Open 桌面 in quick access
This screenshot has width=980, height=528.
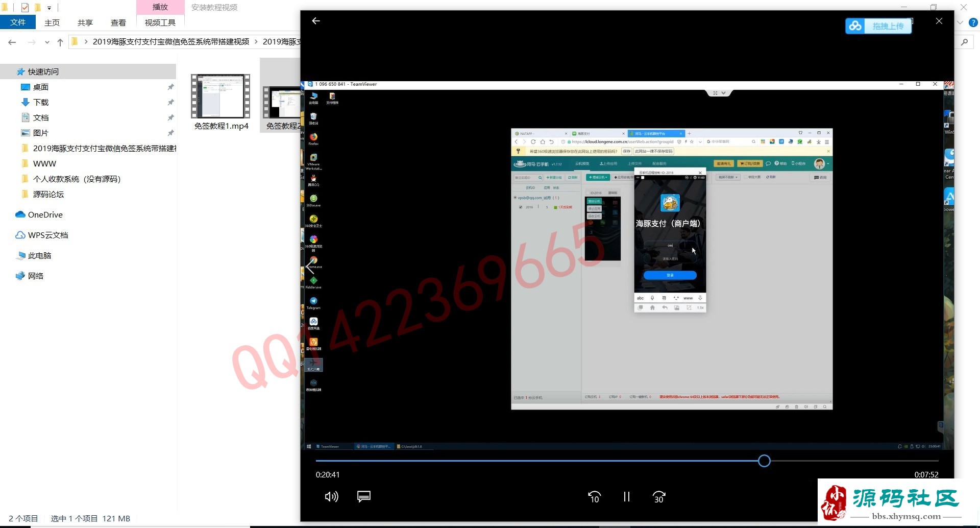tap(41, 87)
